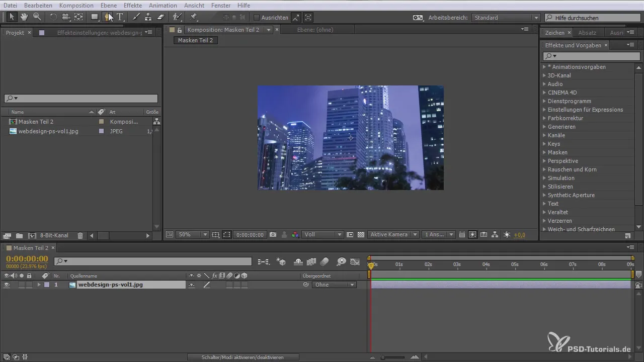Delete selected item with trash icon
644x362 pixels.
80,235
